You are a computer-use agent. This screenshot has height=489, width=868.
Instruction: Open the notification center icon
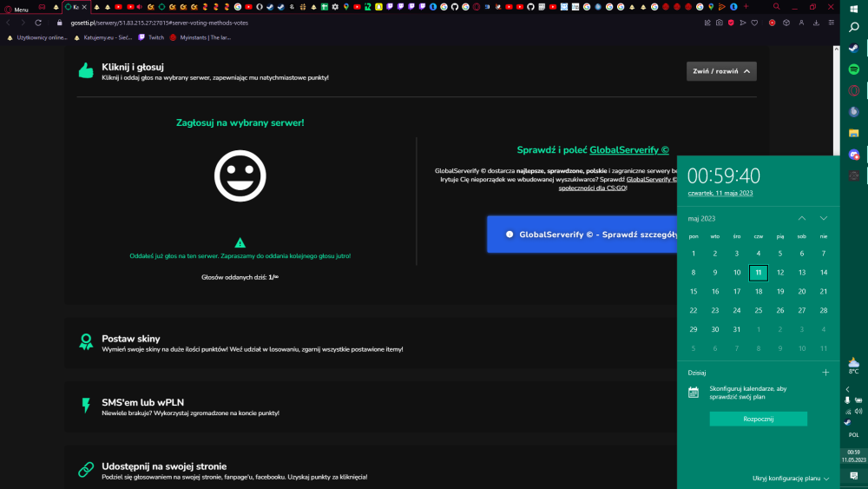click(x=853, y=476)
